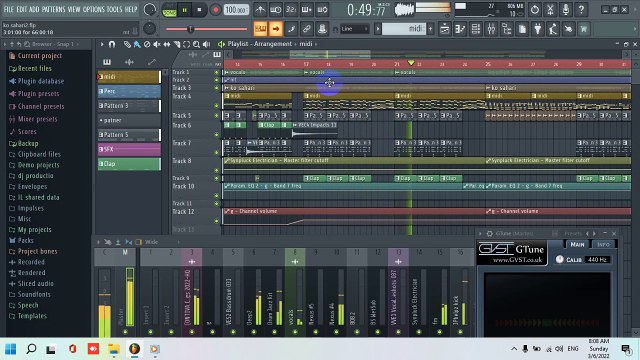Switch to GTune INFO tab
The image size is (640, 360).
click(603, 244)
